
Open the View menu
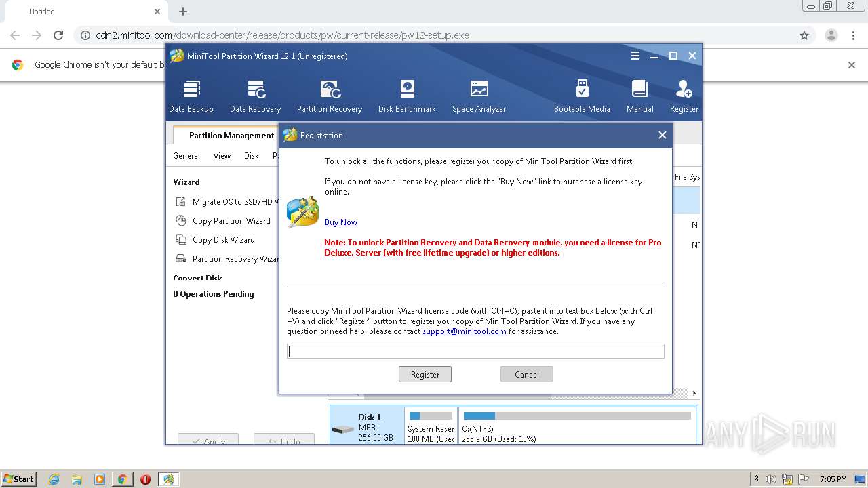coord(222,155)
